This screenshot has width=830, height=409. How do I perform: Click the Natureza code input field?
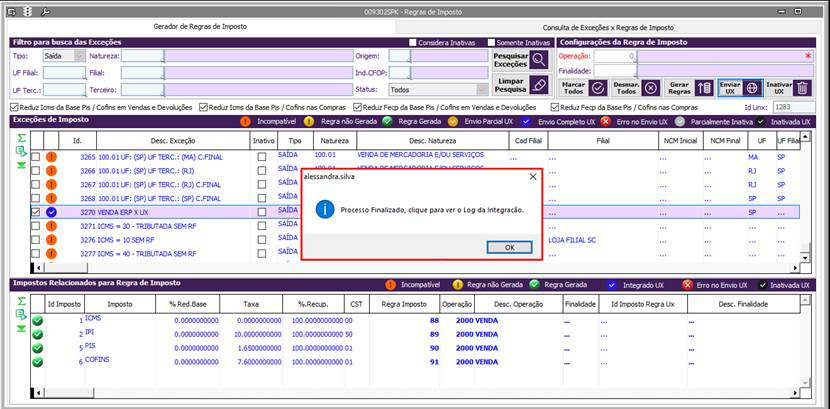[142, 56]
